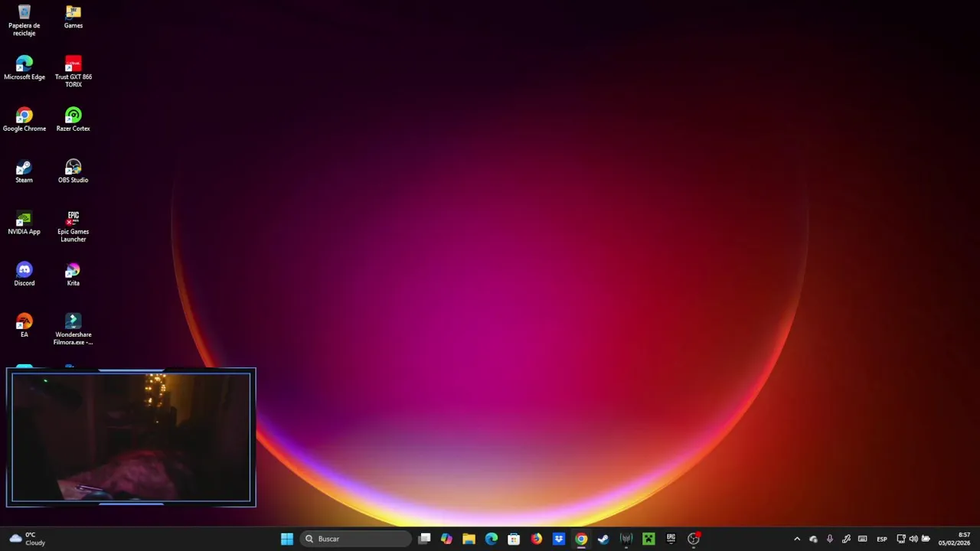Click the Buscar search box in taskbar
Viewport: 980px width, 551px height.
pyautogui.click(x=356, y=539)
